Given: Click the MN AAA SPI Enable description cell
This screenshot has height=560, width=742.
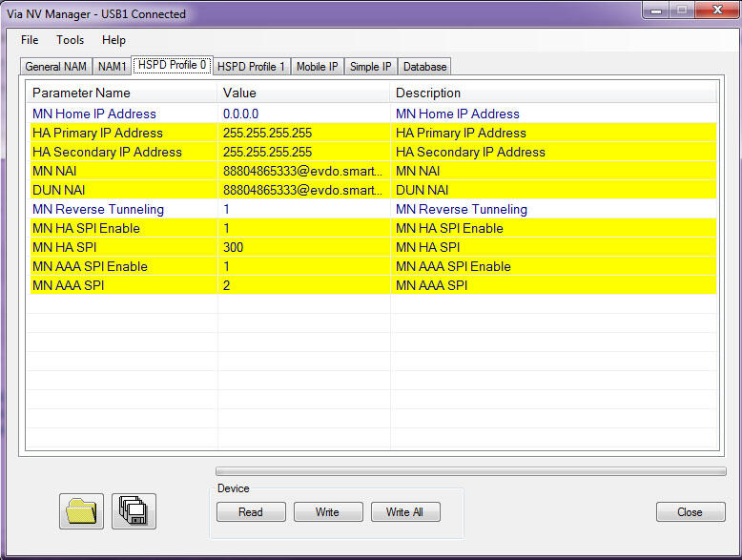Looking at the screenshot, I should pyautogui.click(x=554, y=266).
